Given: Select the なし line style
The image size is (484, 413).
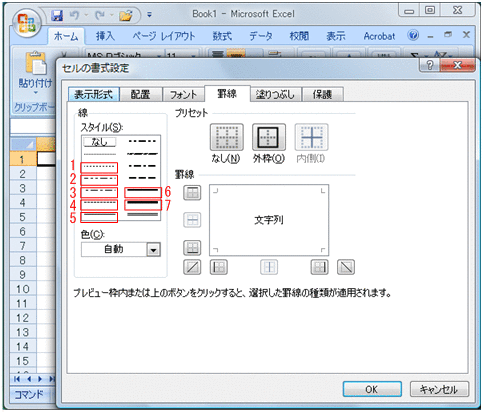Looking at the screenshot, I should point(99,142).
